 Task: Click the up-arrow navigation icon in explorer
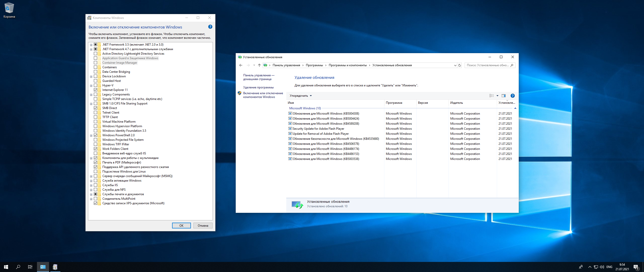point(259,65)
